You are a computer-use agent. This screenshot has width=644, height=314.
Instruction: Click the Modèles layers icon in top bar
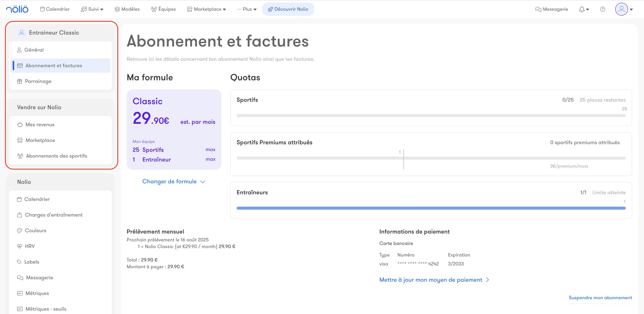tap(117, 9)
